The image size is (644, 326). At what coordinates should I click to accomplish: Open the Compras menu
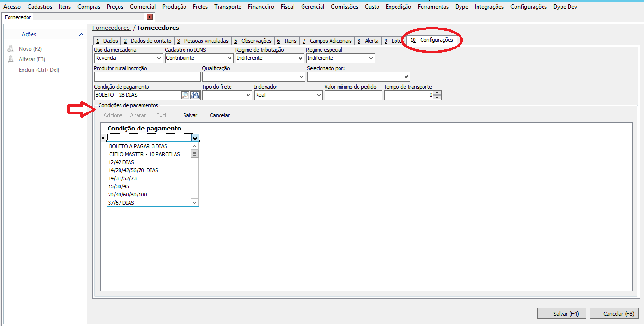pyautogui.click(x=89, y=7)
